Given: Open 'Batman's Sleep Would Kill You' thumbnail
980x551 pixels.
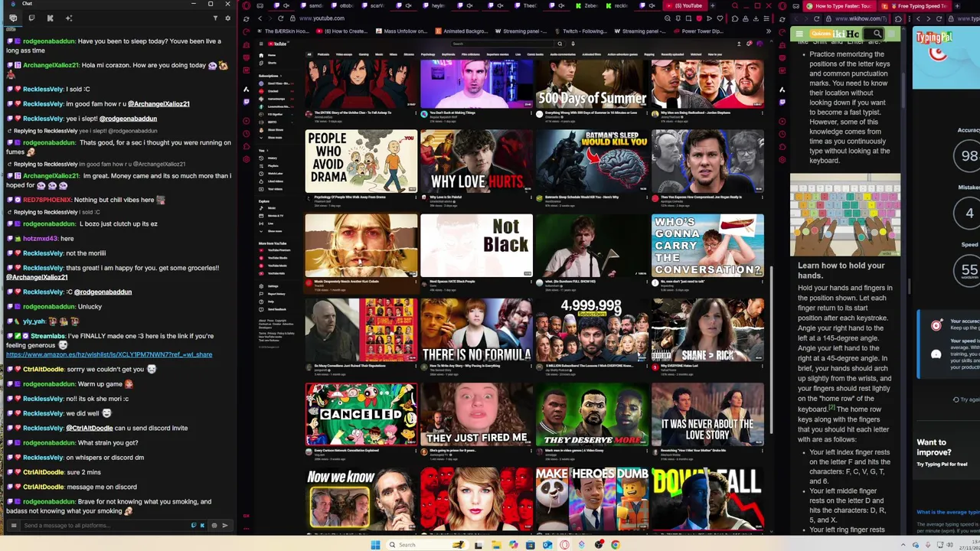Looking at the screenshot, I should (x=592, y=161).
